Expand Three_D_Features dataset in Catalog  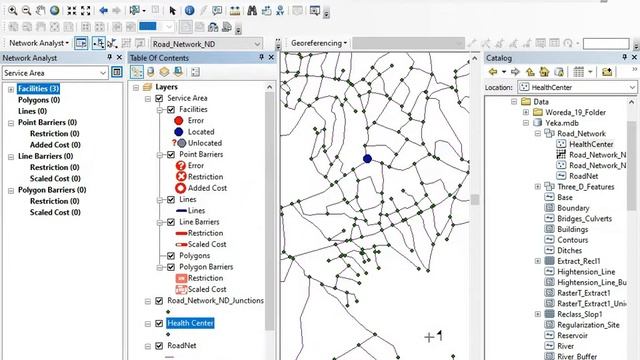point(538,187)
